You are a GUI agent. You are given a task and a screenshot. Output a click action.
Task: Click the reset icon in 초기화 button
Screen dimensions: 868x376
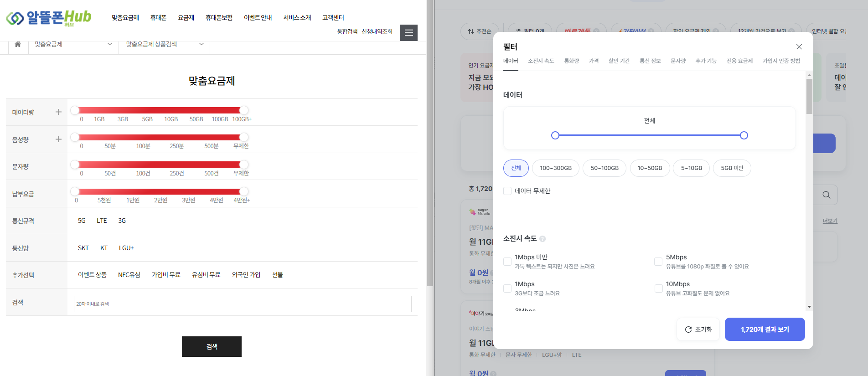688,330
